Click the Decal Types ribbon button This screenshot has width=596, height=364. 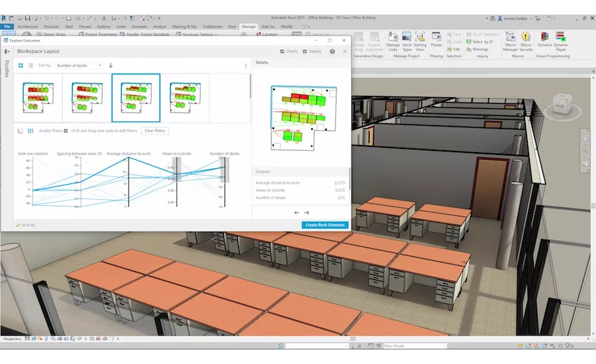point(407,42)
